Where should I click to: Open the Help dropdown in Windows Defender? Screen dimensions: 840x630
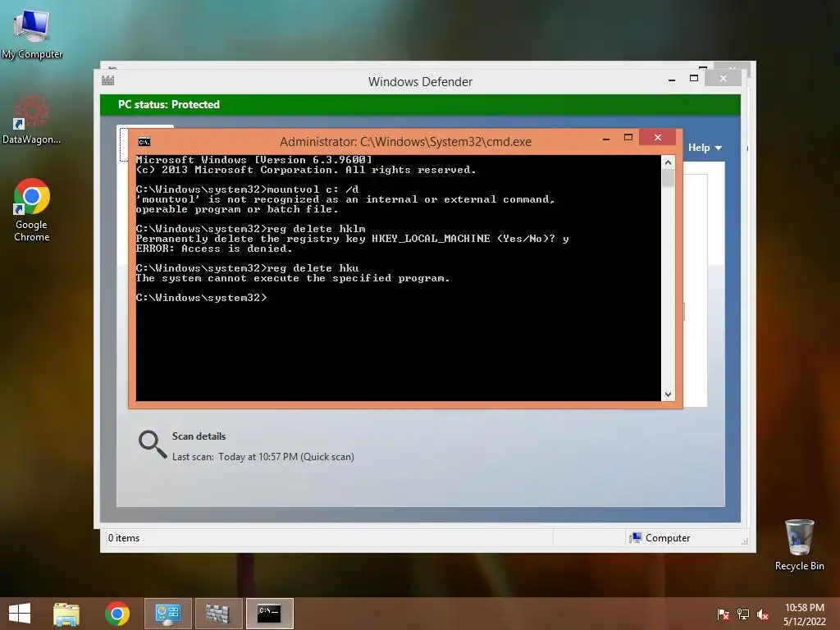[x=705, y=148]
